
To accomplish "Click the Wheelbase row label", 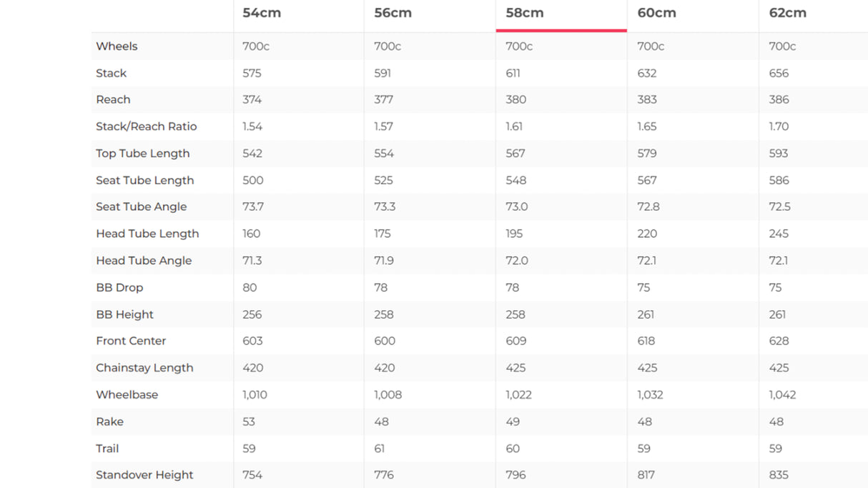I will [x=127, y=394].
